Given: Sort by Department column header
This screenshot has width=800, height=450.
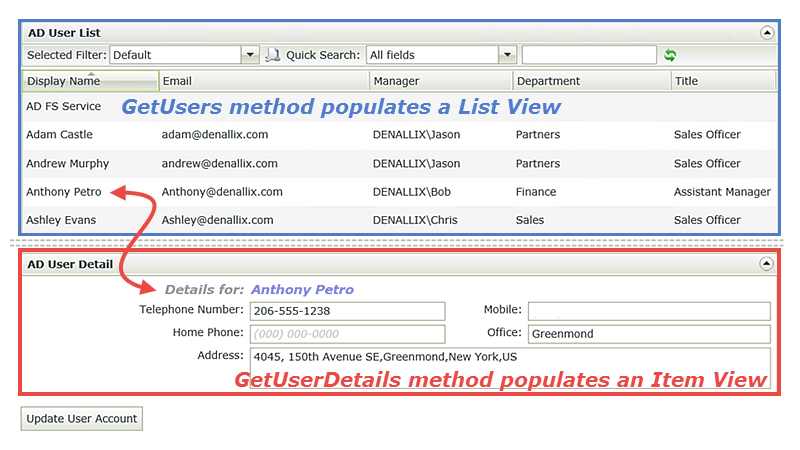Looking at the screenshot, I should (x=592, y=81).
